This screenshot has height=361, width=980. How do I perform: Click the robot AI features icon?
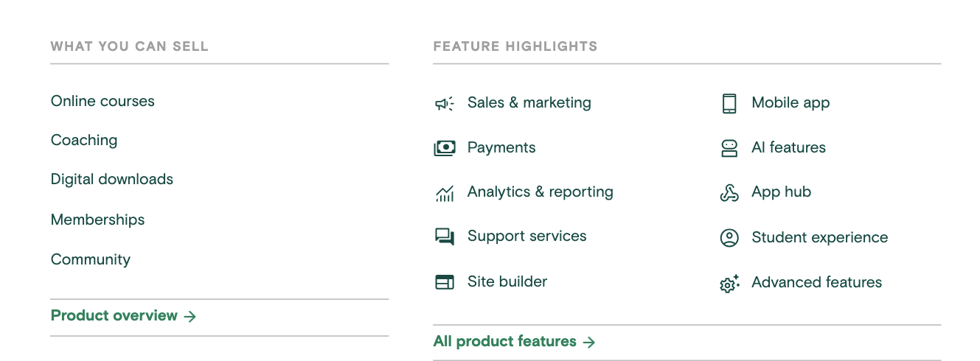[729, 148]
